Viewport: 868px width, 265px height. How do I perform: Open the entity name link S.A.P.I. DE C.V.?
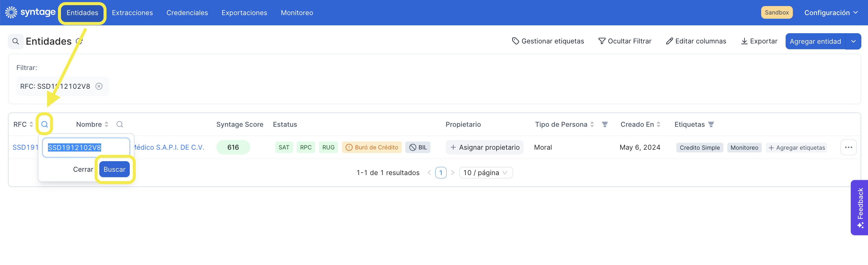(x=169, y=147)
